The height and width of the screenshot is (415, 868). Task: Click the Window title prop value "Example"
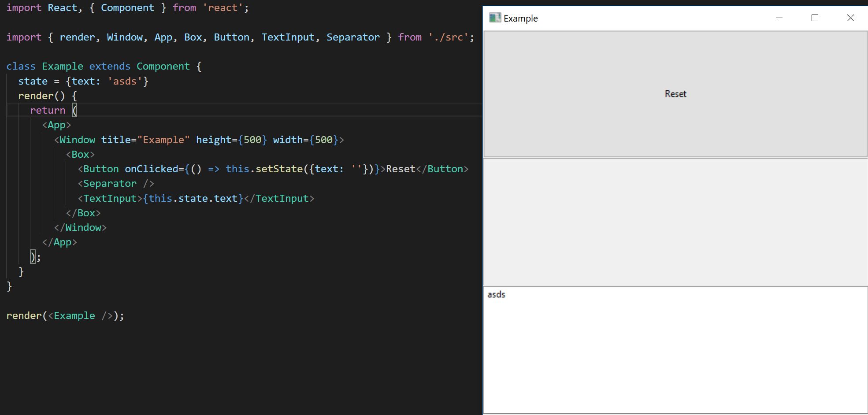(163, 140)
